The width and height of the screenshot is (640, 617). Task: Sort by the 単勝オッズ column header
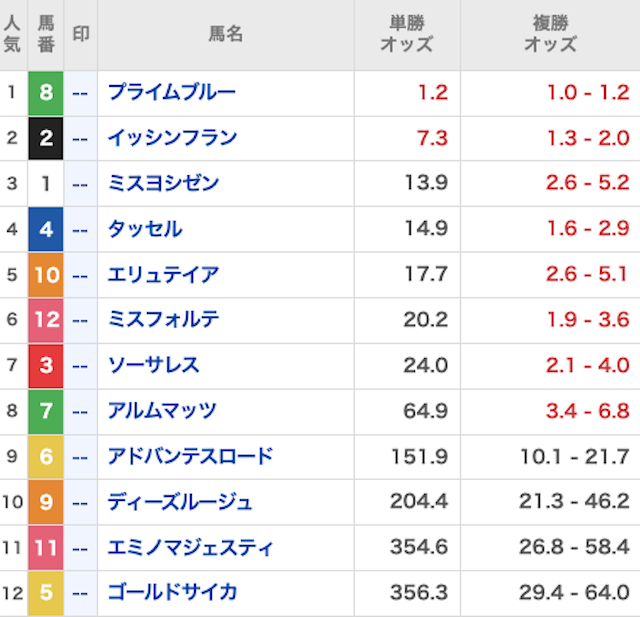coord(406,35)
